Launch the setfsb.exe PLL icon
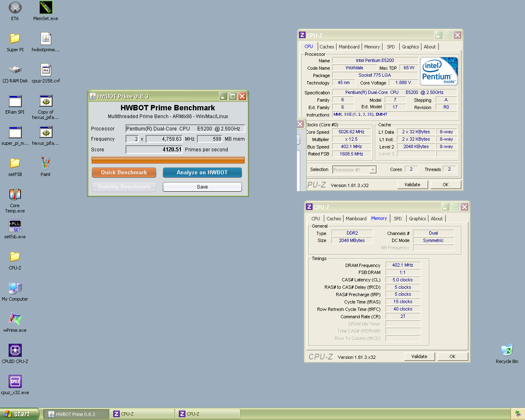This screenshot has width=525, height=420. pyautogui.click(x=15, y=226)
